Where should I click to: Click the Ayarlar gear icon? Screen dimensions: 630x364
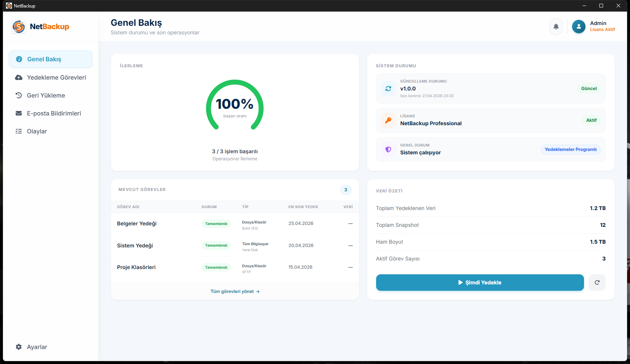click(x=19, y=347)
